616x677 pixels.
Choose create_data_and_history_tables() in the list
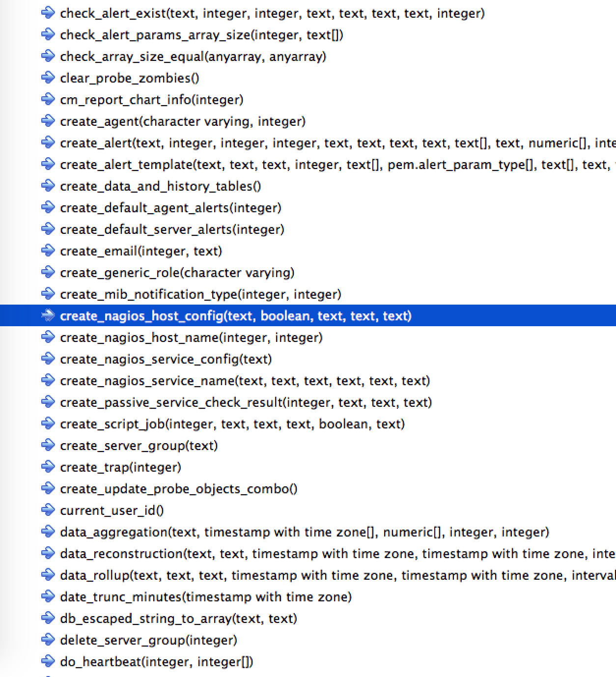pyautogui.click(x=160, y=186)
